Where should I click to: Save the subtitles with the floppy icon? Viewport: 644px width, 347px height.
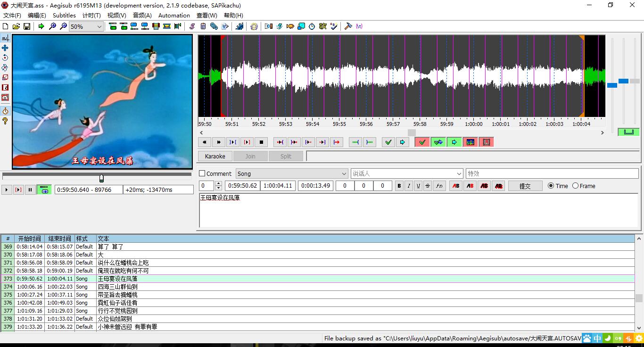point(27,26)
